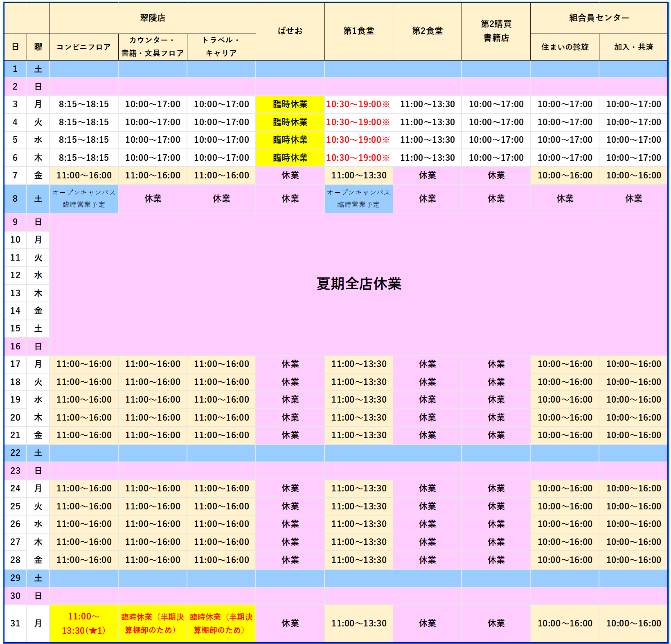Click the ぱせお column header

point(290,31)
